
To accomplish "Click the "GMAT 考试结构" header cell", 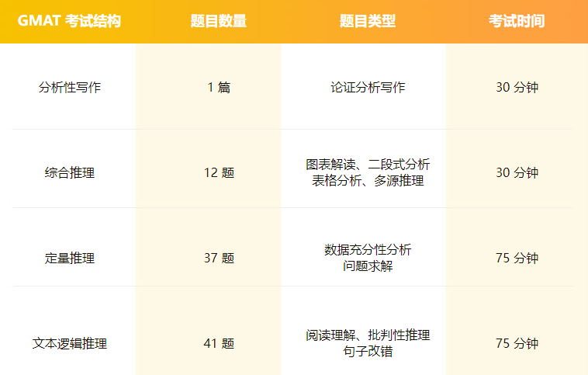I will (69, 21).
